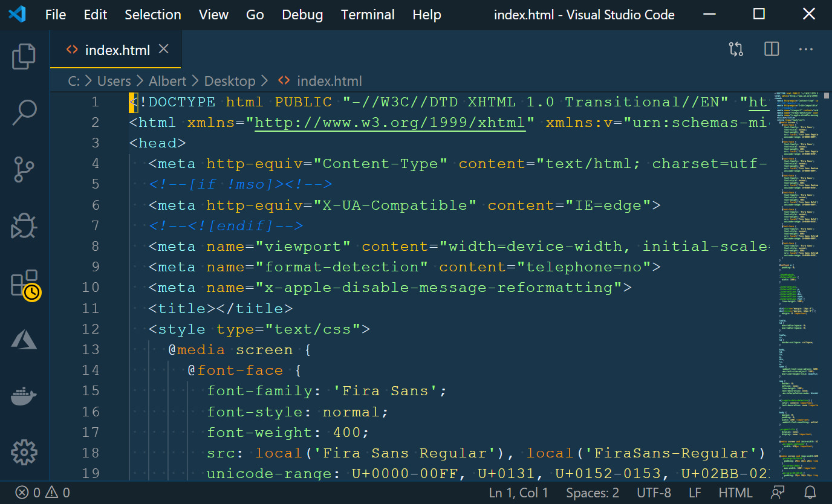Click the Users breadcrumb segment
832x504 pixels.
114,80
